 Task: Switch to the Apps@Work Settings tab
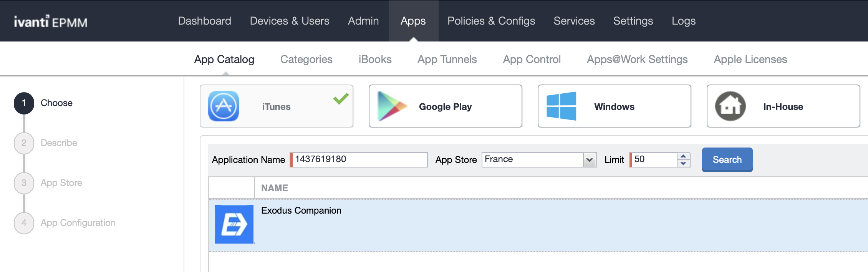[x=637, y=59]
